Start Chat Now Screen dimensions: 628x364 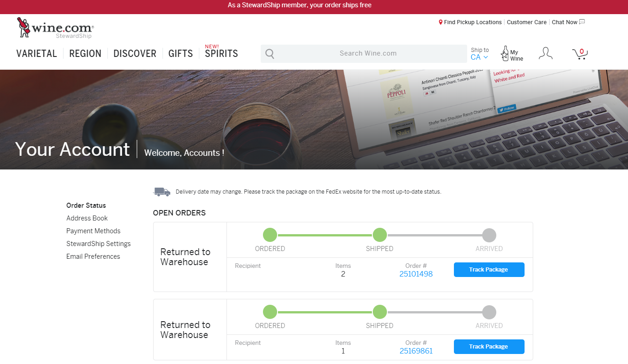click(x=565, y=22)
